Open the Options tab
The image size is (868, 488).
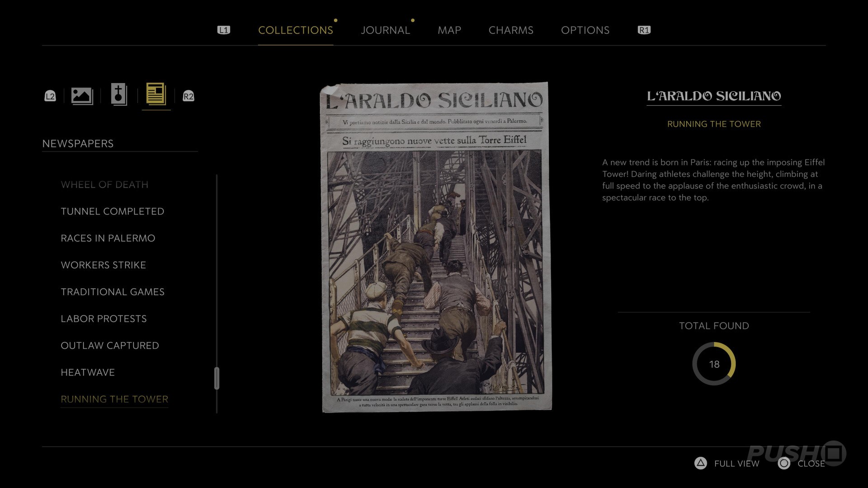pyautogui.click(x=585, y=30)
